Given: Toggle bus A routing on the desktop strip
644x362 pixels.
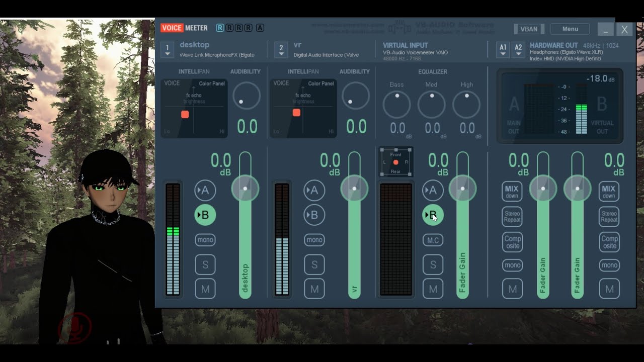Looking at the screenshot, I should click(x=205, y=190).
